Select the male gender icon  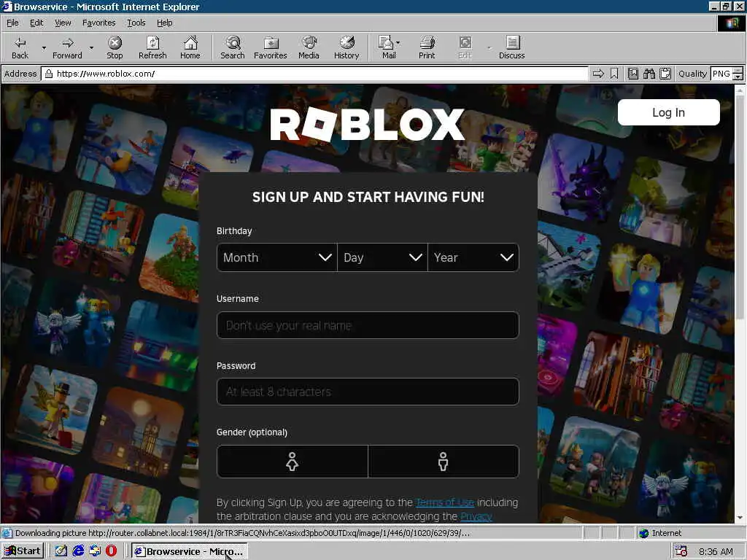point(444,462)
